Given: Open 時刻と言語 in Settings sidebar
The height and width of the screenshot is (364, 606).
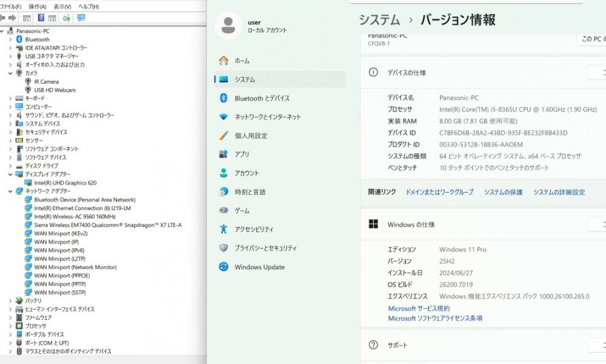Looking at the screenshot, I should (x=280, y=191).
